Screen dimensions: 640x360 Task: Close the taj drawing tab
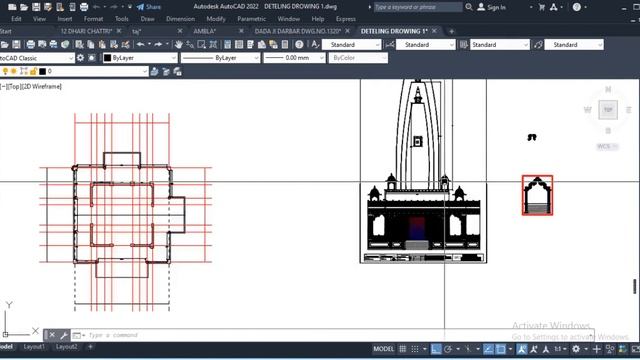pos(180,31)
